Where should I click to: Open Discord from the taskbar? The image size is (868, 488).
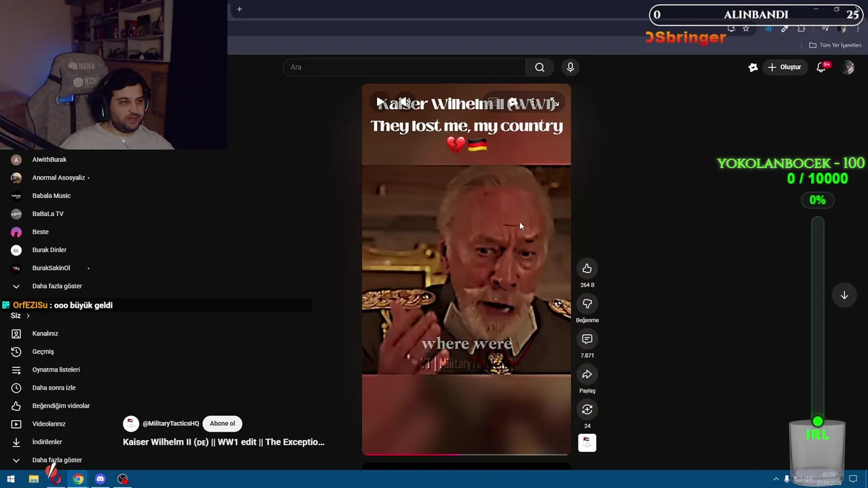pos(100,479)
